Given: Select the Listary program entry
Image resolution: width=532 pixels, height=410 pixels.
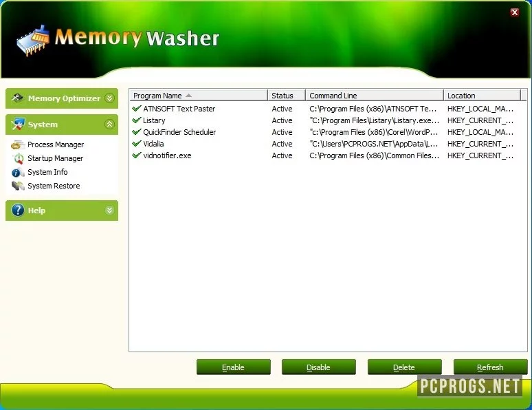Looking at the screenshot, I should pyautogui.click(x=154, y=120).
